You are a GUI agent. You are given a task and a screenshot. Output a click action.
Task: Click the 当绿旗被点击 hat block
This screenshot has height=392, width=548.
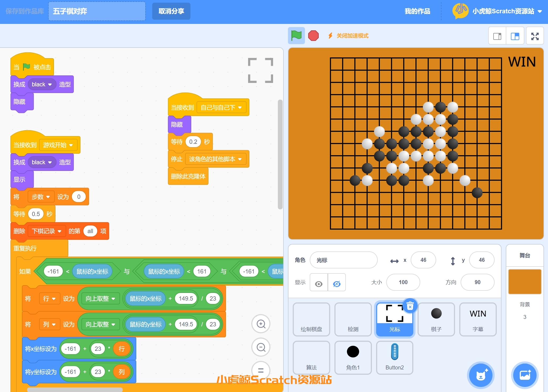click(x=32, y=65)
